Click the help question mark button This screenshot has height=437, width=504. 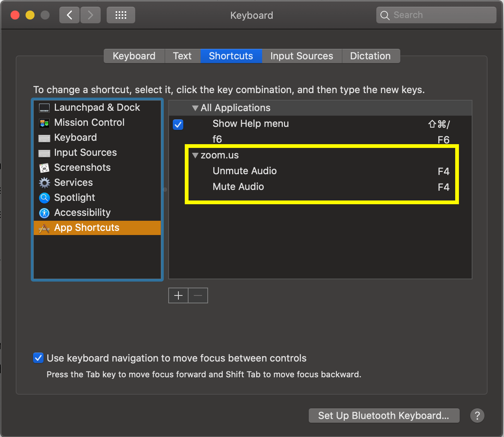point(477,416)
